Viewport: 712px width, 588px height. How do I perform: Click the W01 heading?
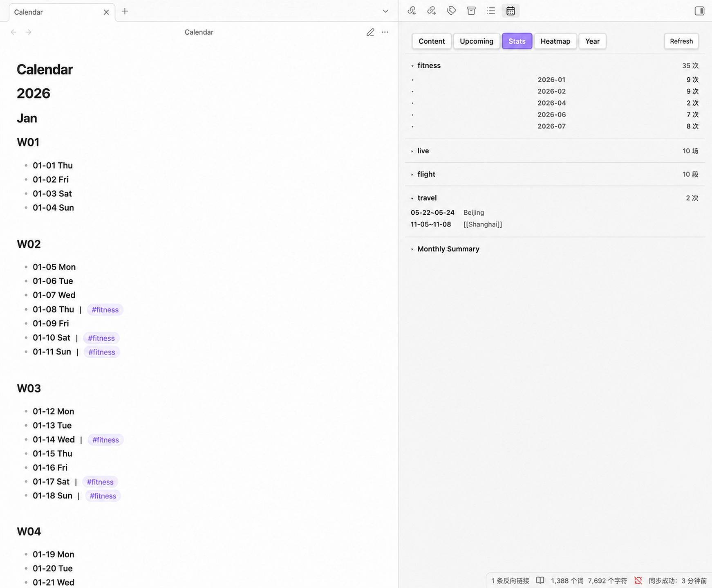tap(28, 142)
